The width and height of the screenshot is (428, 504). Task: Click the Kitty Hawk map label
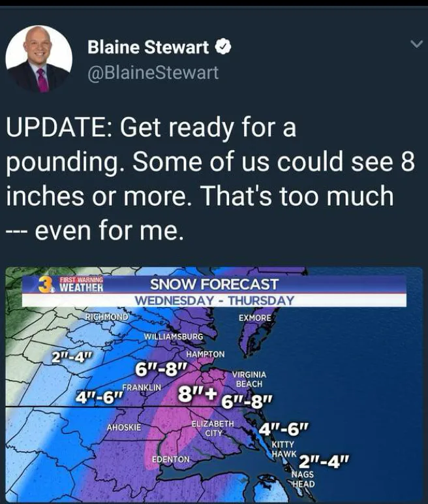(x=284, y=449)
